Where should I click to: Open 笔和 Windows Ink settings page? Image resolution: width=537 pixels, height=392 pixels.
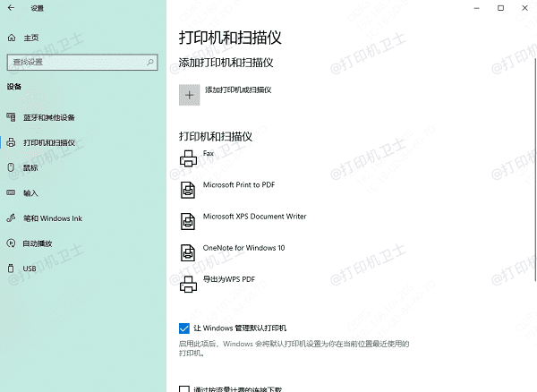(x=53, y=218)
